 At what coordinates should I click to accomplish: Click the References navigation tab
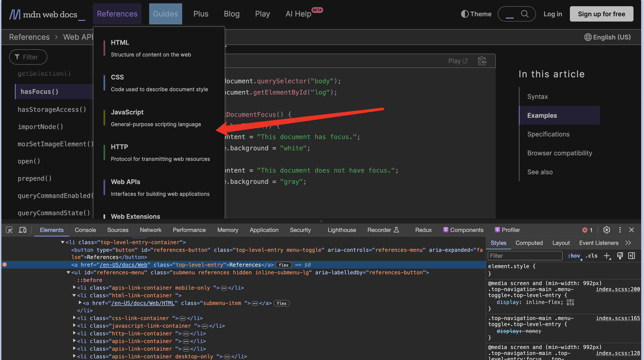[x=117, y=14]
